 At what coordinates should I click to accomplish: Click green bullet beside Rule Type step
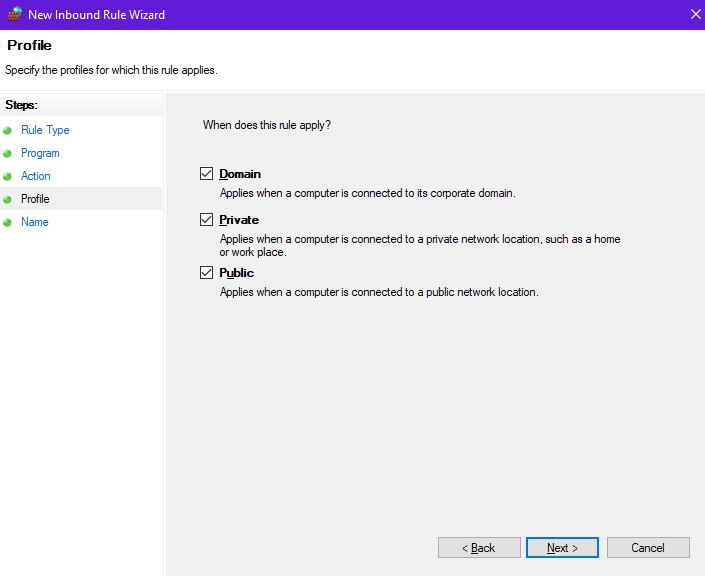(x=8, y=131)
